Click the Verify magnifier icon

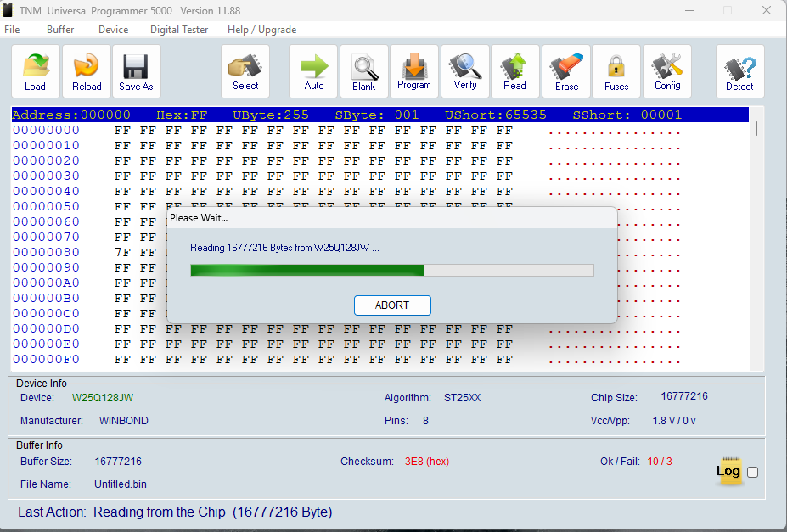pyautogui.click(x=464, y=71)
